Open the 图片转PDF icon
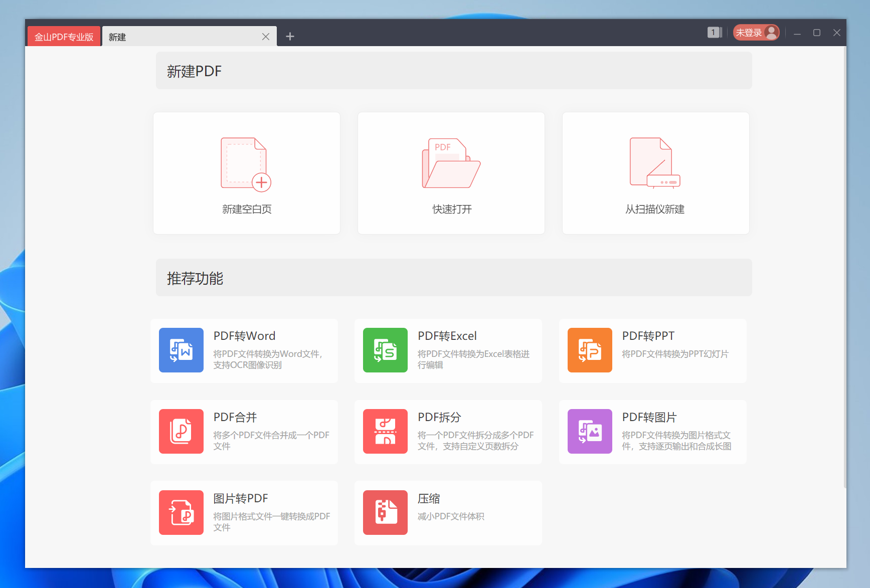The height and width of the screenshot is (588, 870). pyautogui.click(x=181, y=512)
